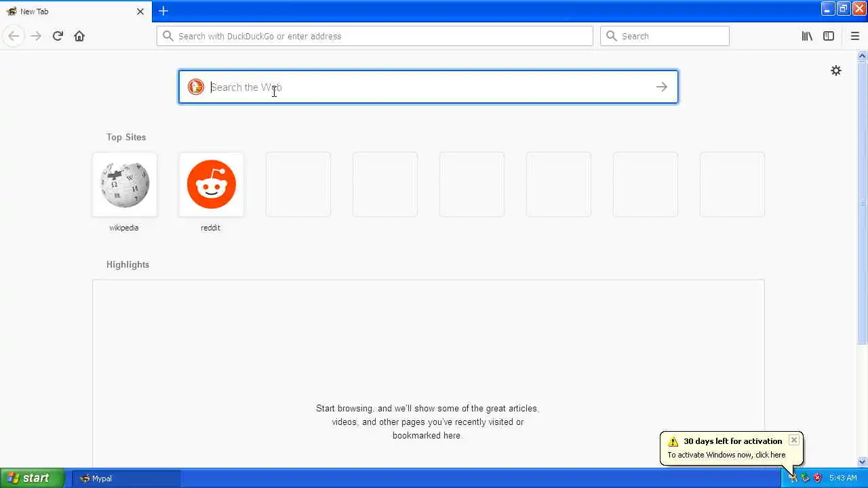Click the page vertical scrollbar down arrow
The width and height of the screenshot is (868, 488).
[863, 462]
